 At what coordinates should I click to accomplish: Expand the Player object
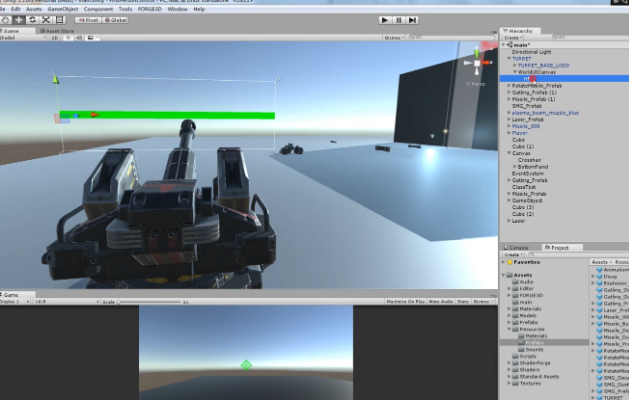(509, 133)
